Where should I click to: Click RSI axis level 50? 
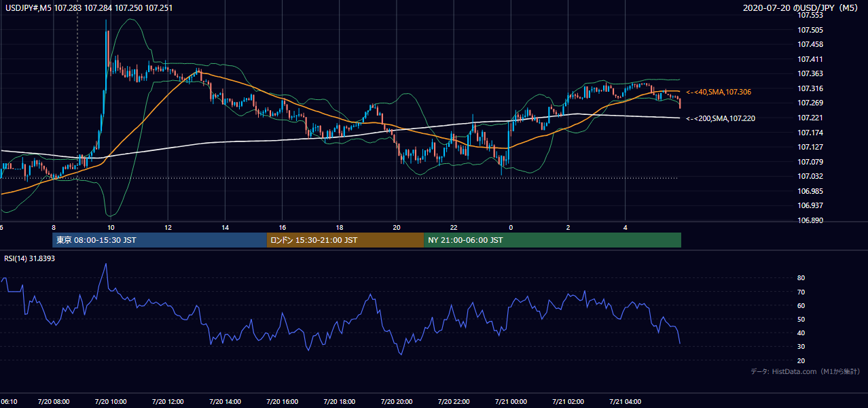pos(801,319)
